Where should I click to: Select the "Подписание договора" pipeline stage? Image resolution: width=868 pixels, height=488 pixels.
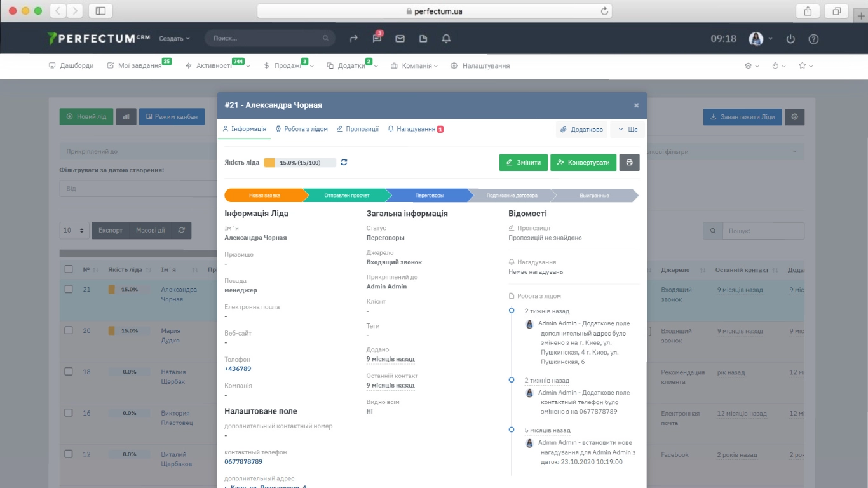click(511, 196)
